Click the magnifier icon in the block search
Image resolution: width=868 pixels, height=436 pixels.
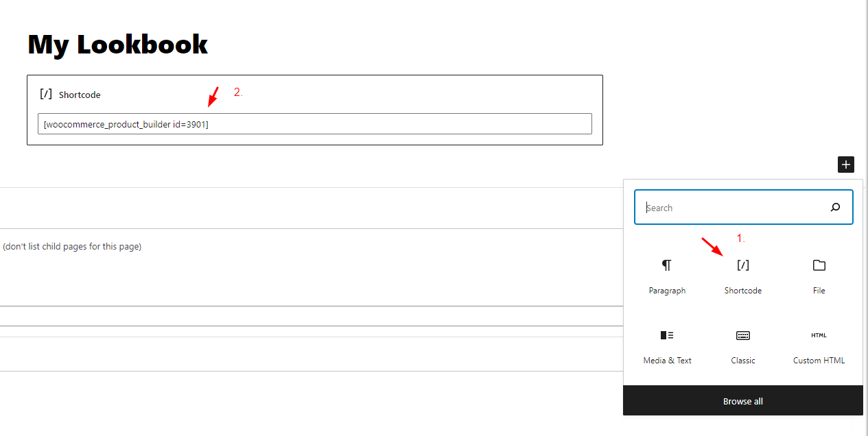coord(835,208)
